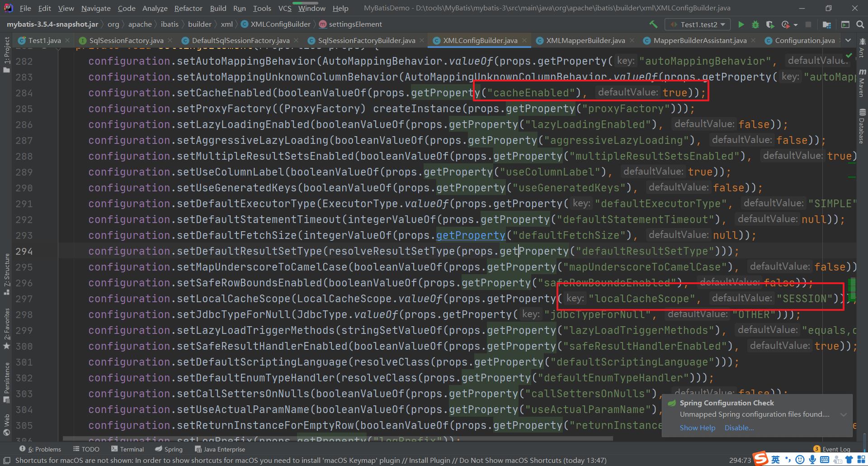The image size is (868, 466).
Task: Click line number 297 in the gutter
Action: tap(24, 299)
